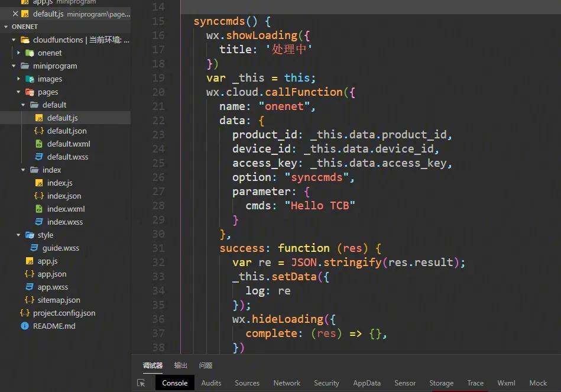Expand the onenet cloud function folder

pos(19,53)
